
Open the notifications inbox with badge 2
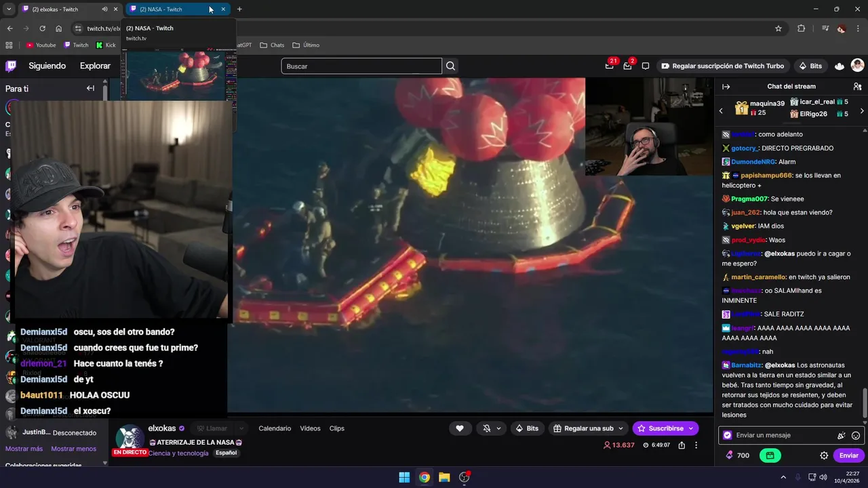(x=627, y=66)
